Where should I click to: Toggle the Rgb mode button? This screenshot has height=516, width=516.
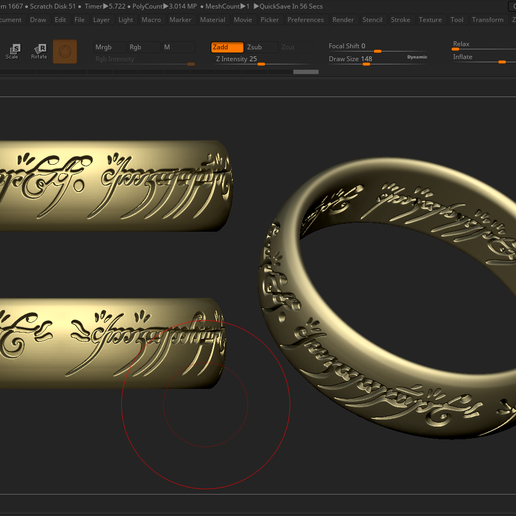144,47
